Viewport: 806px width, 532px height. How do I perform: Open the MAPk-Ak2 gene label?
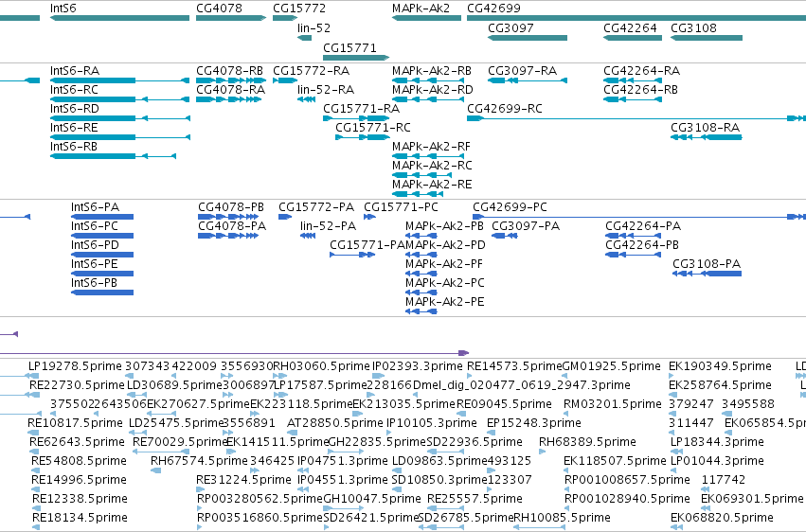tap(421, 9)
